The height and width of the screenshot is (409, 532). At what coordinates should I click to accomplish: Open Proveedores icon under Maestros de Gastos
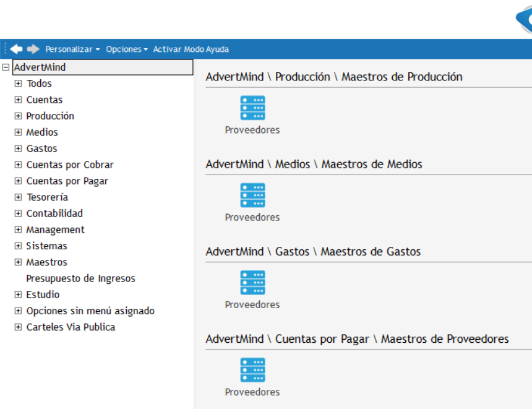252,283
